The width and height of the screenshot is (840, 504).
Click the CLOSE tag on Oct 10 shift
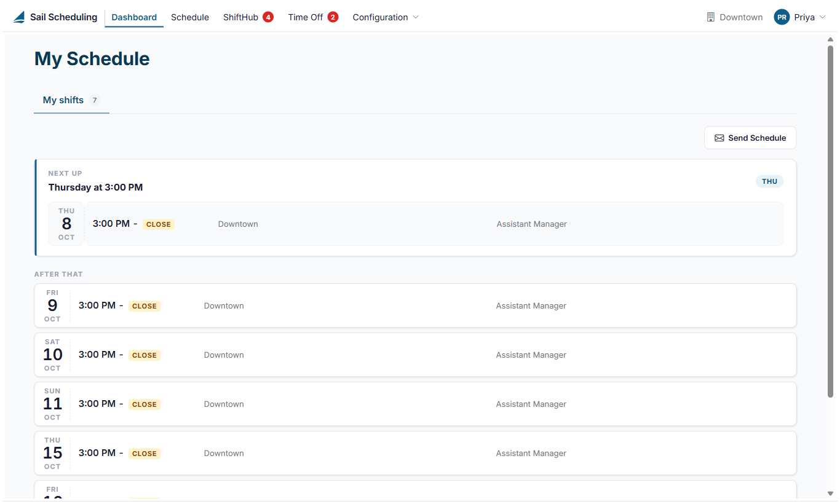[x=145, y=355]
